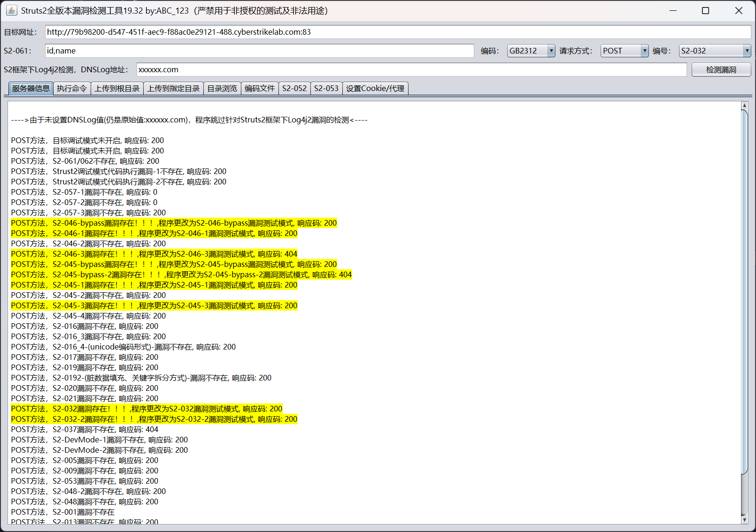Screen dimensions: 756x532
Task: Click the DNSLog地址 input field
Action: [x=411, y=69]
